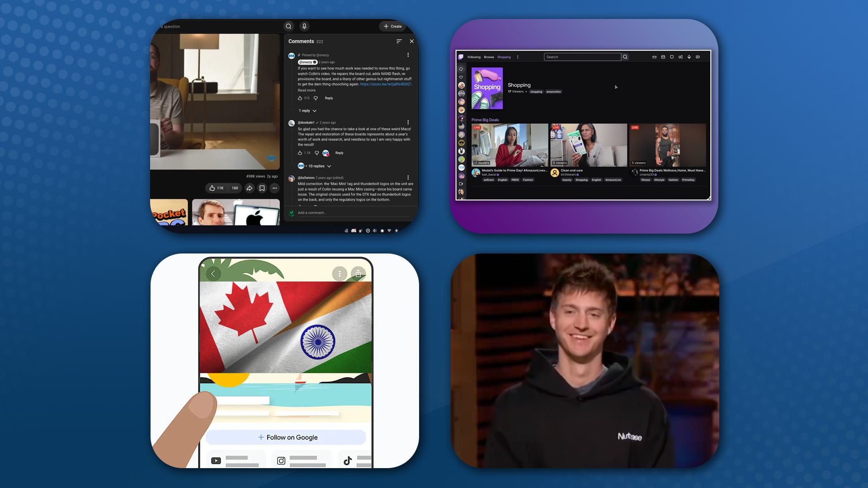
Task: Switch to the Following tab on Twitch
Action: click(474, 57)
